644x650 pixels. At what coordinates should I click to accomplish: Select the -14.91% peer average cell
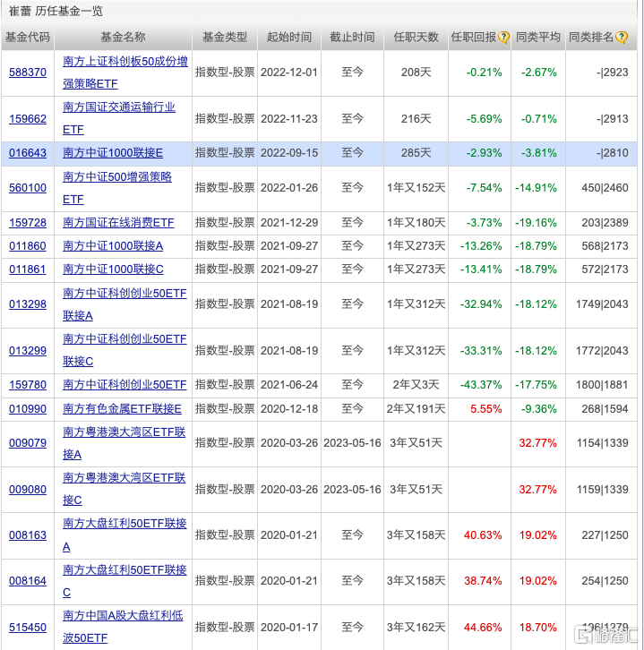537,188
